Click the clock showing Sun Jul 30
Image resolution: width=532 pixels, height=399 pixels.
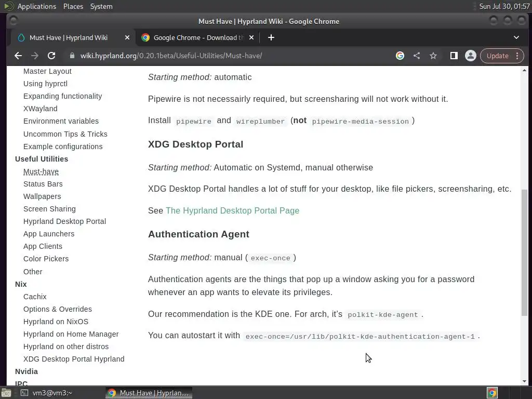click(x=504, y=6)
